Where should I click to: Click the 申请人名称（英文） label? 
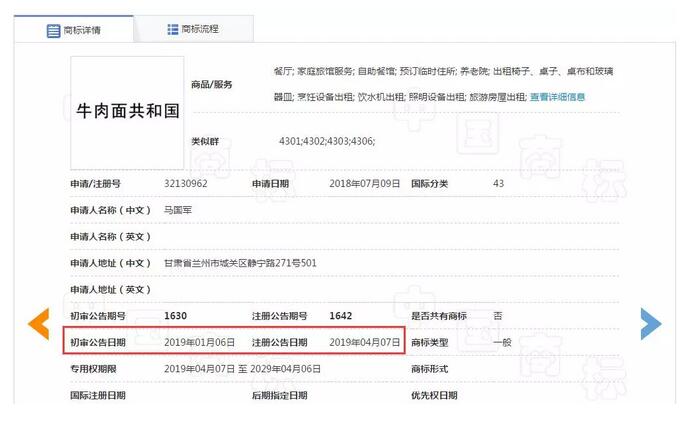111,237
